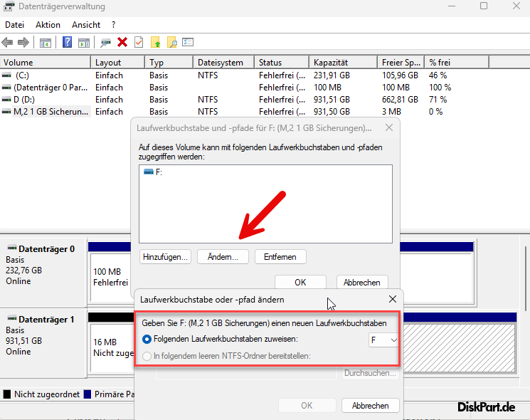530x420 pixels.
Task: Toggle the console tree pane icon
Action: click(46, 43)
